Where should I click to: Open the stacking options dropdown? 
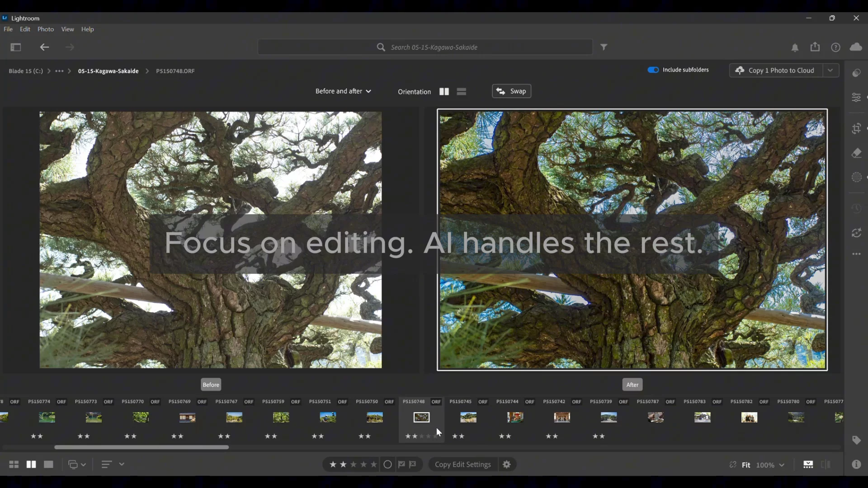[77, 465]
